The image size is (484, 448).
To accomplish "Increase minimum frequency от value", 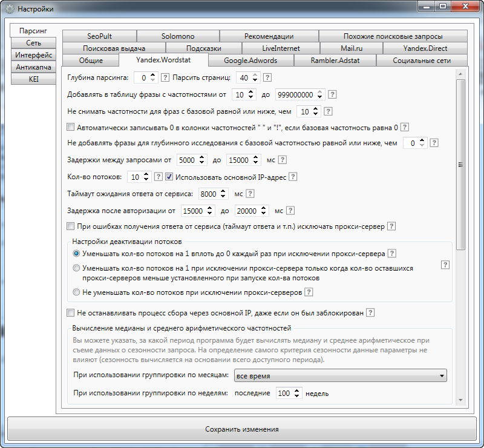I will (251, 92).
